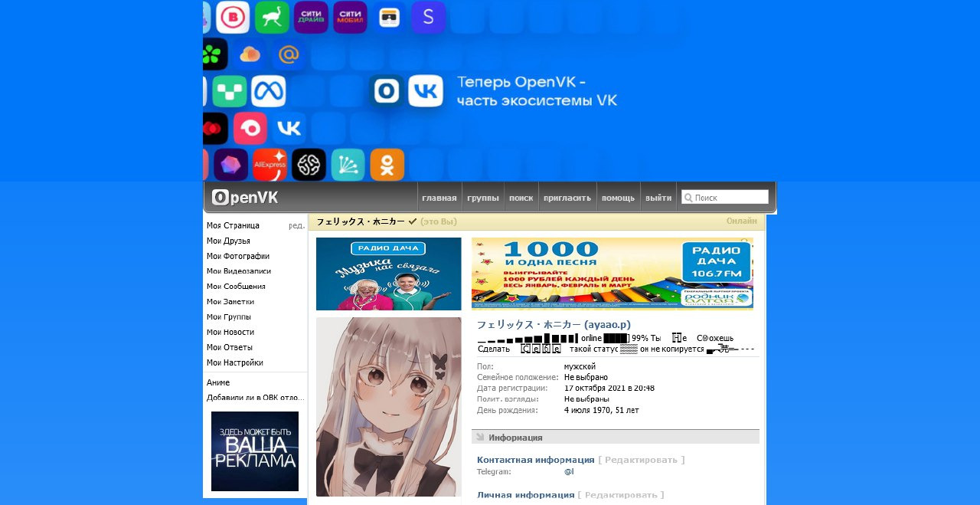
Task: Go to Моя Страница in sidebar
Action: point(233,225)
